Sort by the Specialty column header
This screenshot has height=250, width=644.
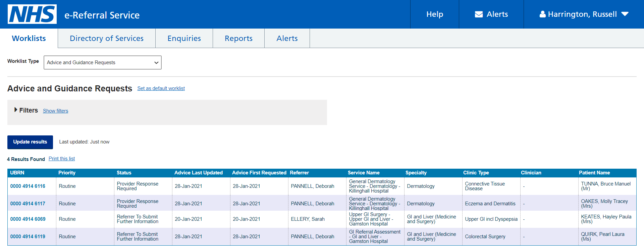[x=416, y=173]
